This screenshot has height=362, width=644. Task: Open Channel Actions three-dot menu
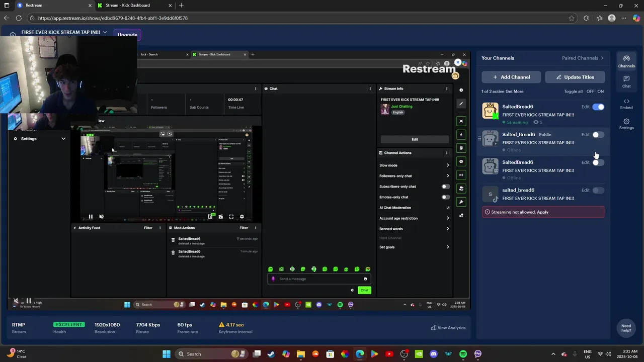pyautogui.click(x=446, y=153)
